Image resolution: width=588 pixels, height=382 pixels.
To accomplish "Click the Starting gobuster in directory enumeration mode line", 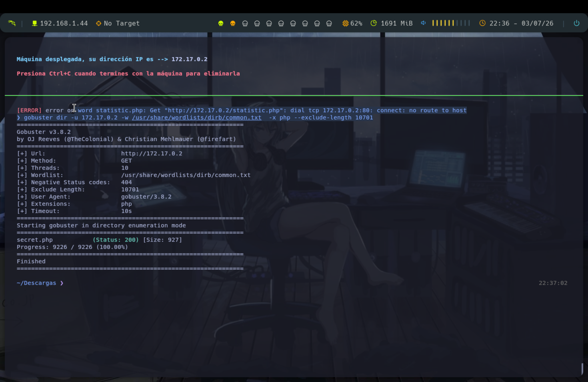I will pos(101,226).
